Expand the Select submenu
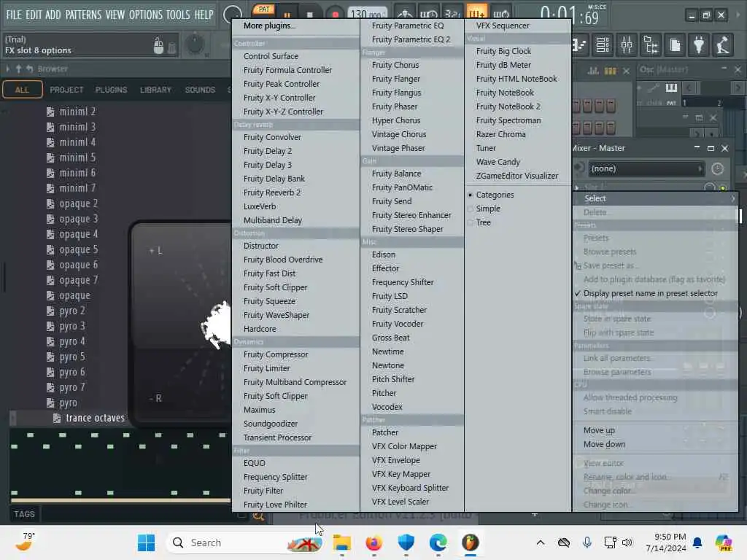Screen dimensions: 747x560 [656, 198]
